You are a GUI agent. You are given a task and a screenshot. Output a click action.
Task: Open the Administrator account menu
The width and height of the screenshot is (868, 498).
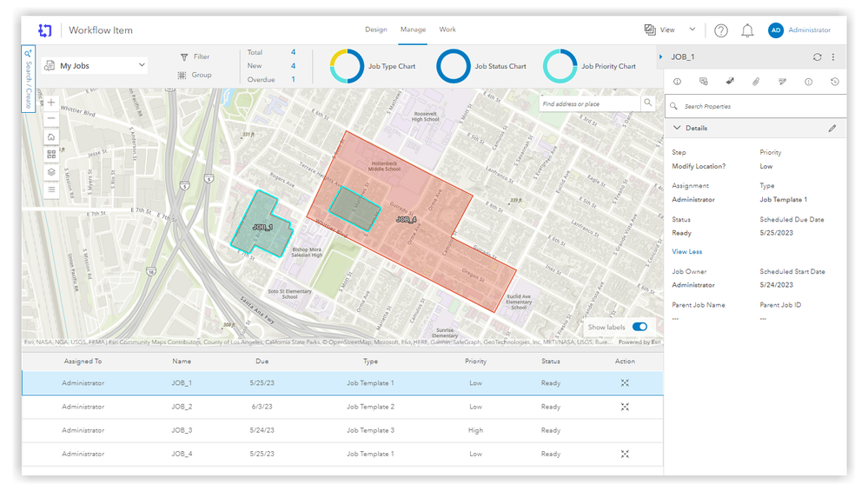799,30
